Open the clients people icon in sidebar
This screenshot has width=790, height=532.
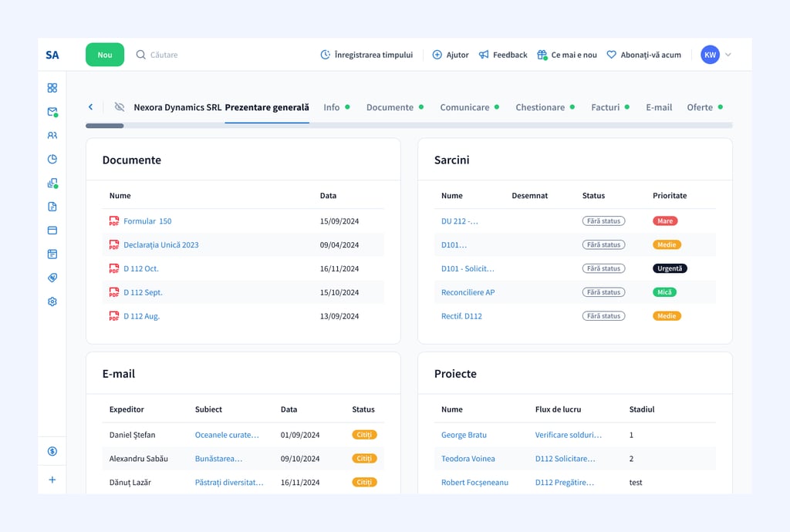click(x=52, y=136)
